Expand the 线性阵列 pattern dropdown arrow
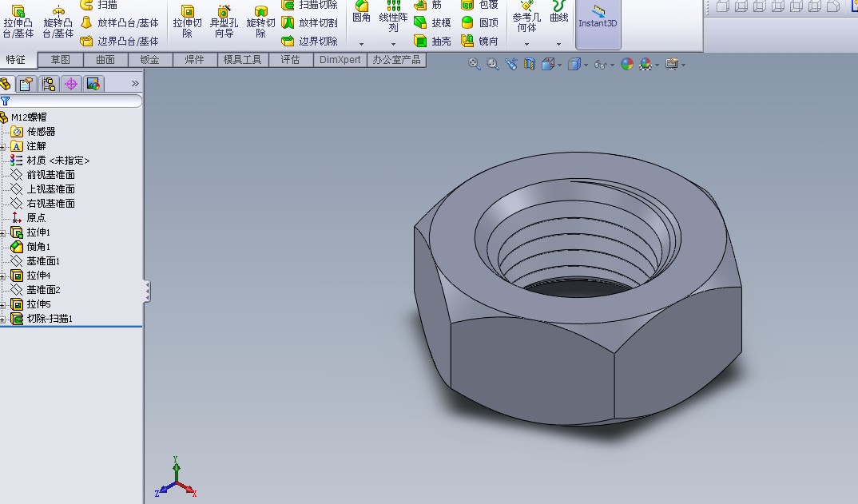Viewport: 858px width, 504px height. pyautogui.click(x=393, y=44)
